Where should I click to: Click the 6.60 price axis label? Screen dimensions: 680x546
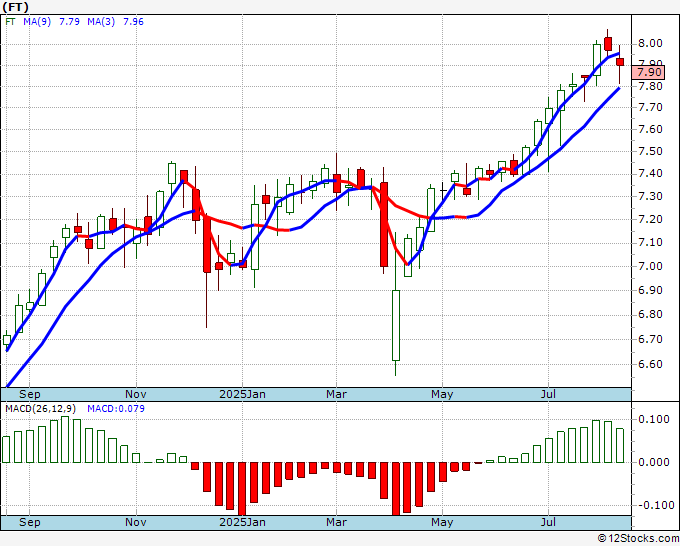[650, 364]
